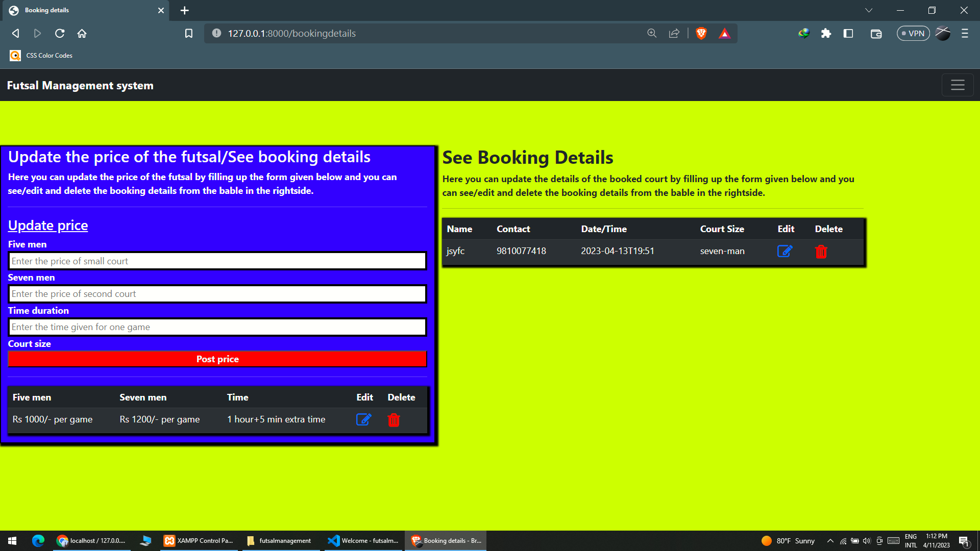Delete the futsal price entry
Screen dimensions: 980x551
tap(393, 419)
